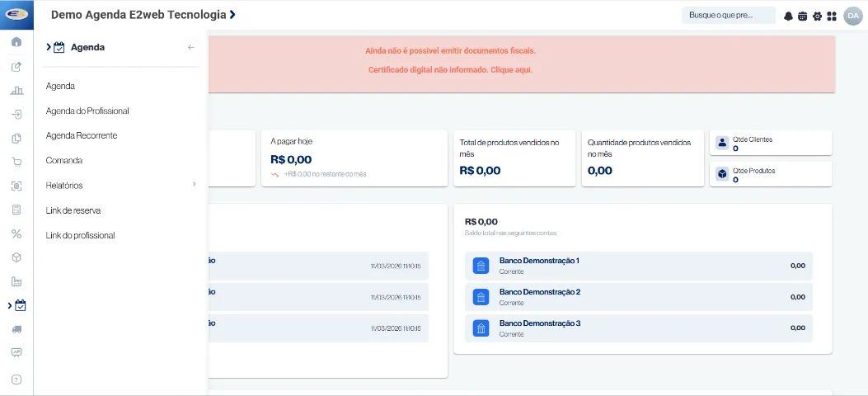868x396 pixels.
Task: Click the Agenda panel header title
Action: (x=87, y=48)
